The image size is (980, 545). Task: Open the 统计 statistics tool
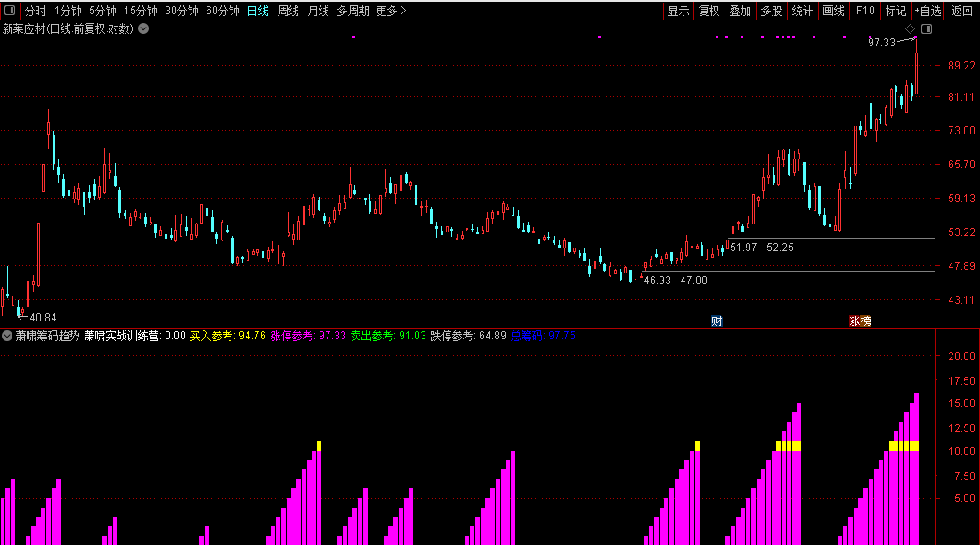802,11
